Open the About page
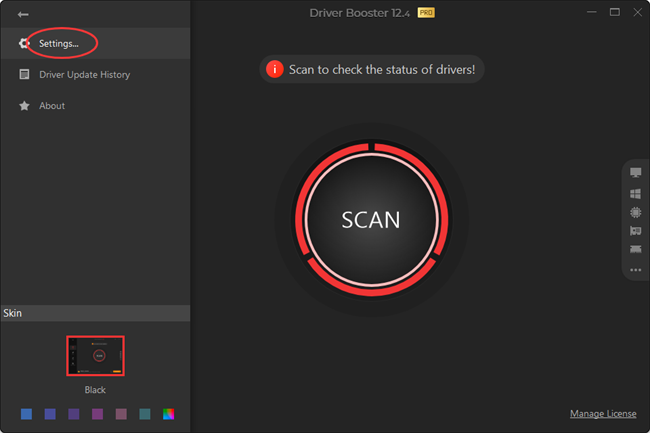This screenshot has height=433, width=650. pyautogui.click(x=52, y=106)
